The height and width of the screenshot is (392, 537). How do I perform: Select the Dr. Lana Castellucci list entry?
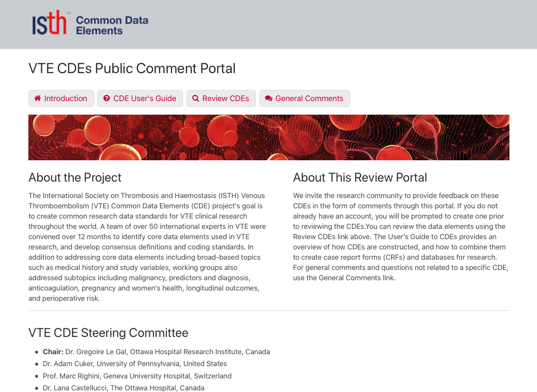point(123,388)
